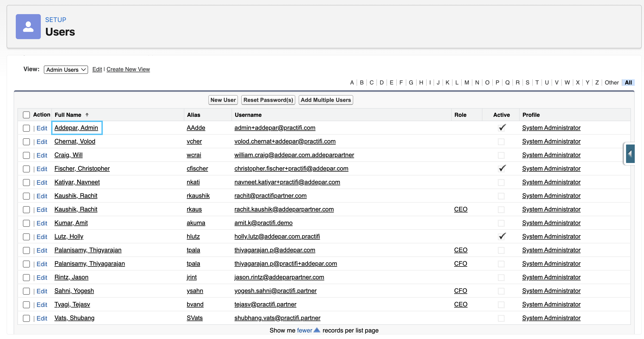Select the checkbox for Lutz, Holly

(26, 237)
